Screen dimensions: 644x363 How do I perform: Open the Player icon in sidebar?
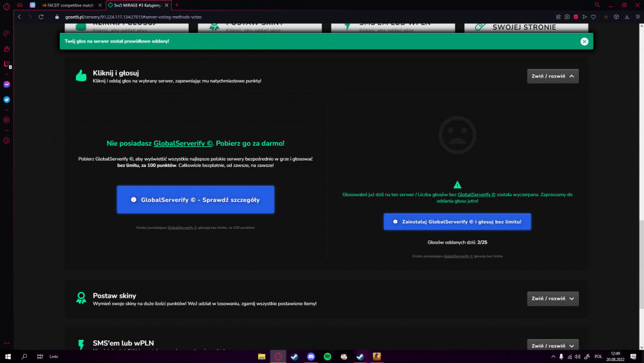(x=6, y=120)
